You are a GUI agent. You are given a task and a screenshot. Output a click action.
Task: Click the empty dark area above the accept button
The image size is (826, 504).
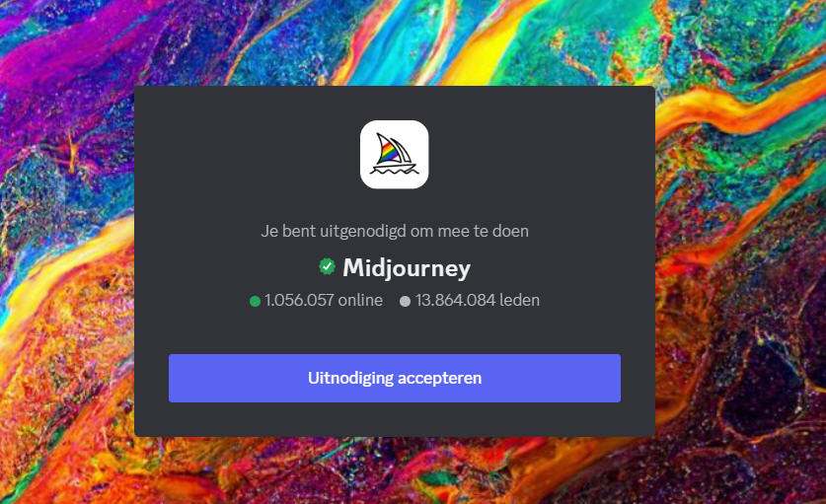395,331
